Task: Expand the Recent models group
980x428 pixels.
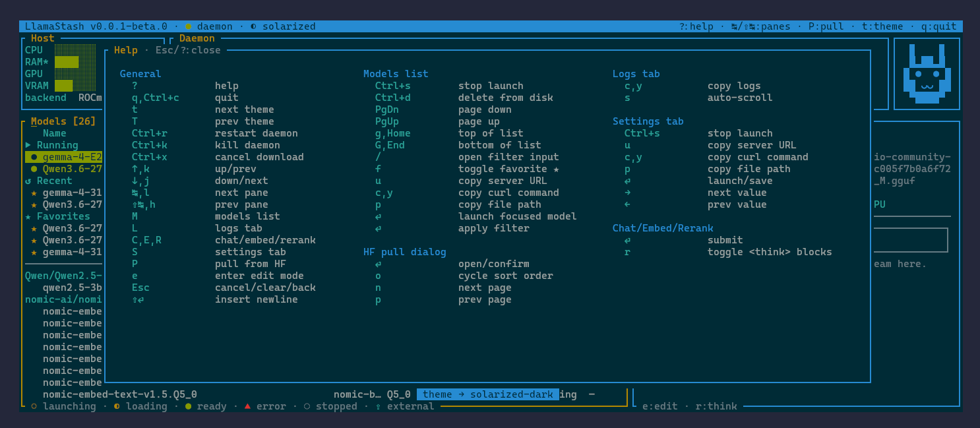Action: point(49,181)
